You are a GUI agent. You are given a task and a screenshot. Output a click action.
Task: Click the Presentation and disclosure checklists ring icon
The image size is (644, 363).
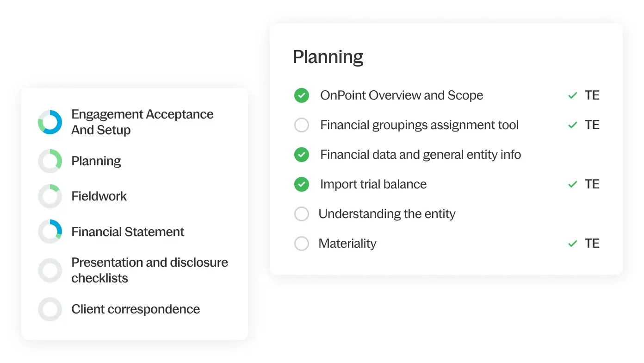click(50, 270)
